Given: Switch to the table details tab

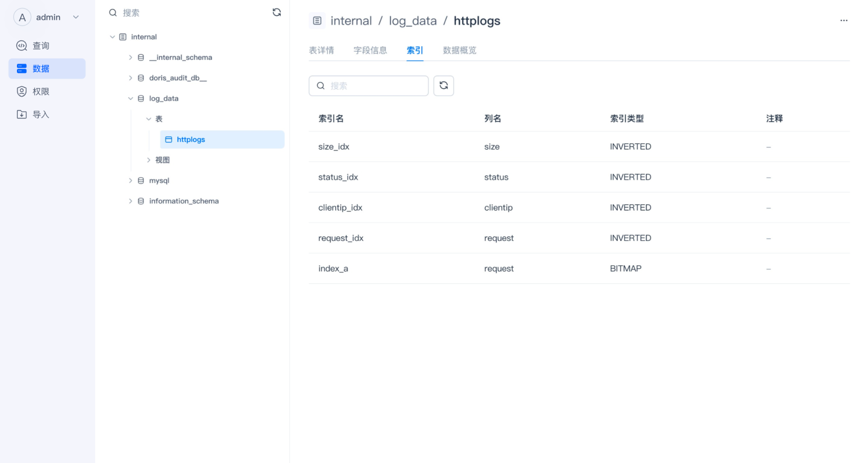Looking at the screenshot, I should (x=321, y=51).
